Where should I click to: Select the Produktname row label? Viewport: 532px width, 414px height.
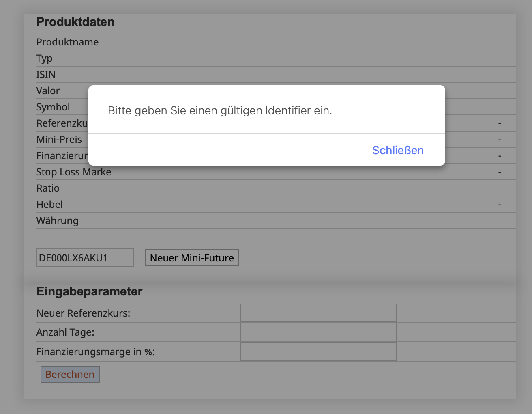point(67,42)
